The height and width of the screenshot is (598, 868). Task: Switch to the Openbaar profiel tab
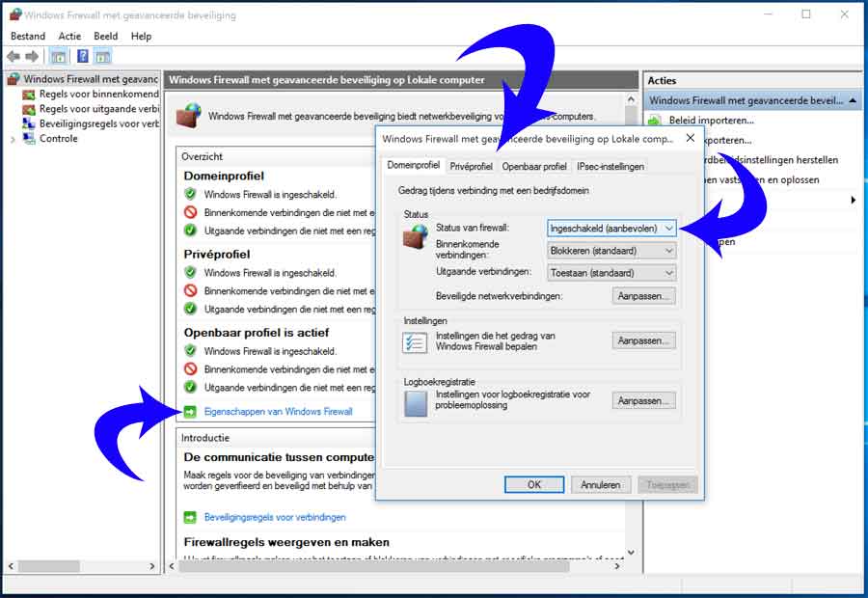pos(534,167)
